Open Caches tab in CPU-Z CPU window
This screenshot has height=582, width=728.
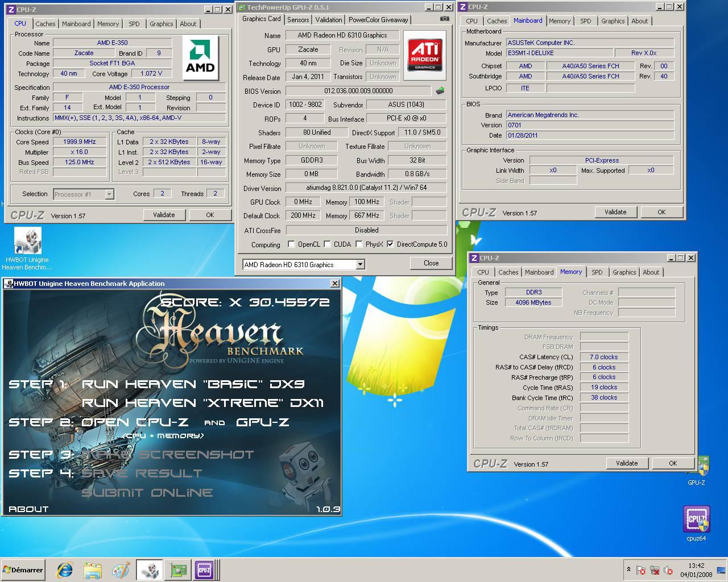[x=45, y=24]
